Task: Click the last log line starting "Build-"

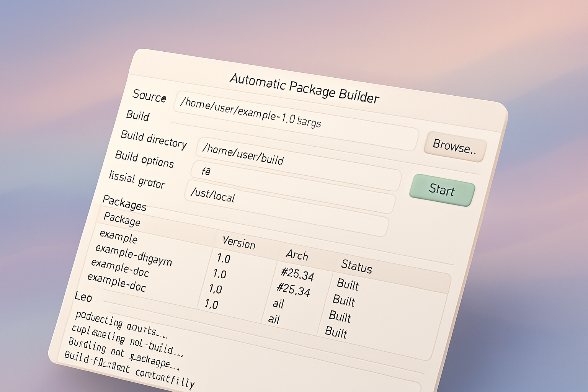Action: (129, 369)
